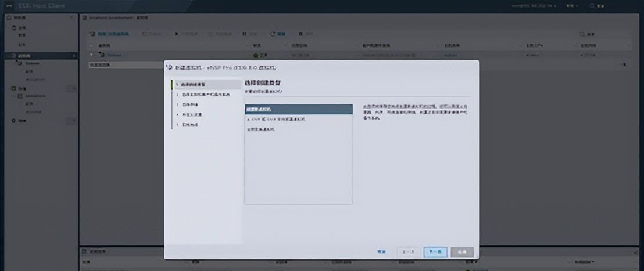Image resolution: width=644 pixels, height=271 pixels.
Task: Click the Storage icon in the Navigator
Action: 13,88
